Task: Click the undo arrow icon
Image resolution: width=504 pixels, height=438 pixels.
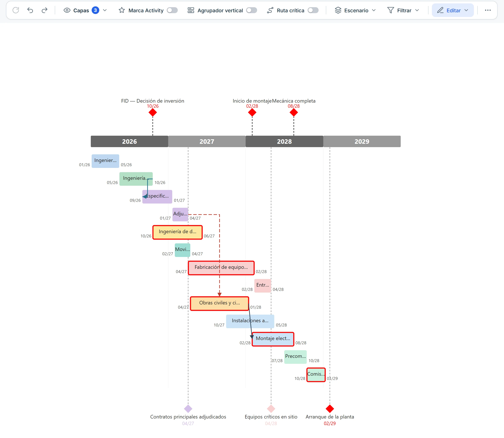Action: coord(30,10)
